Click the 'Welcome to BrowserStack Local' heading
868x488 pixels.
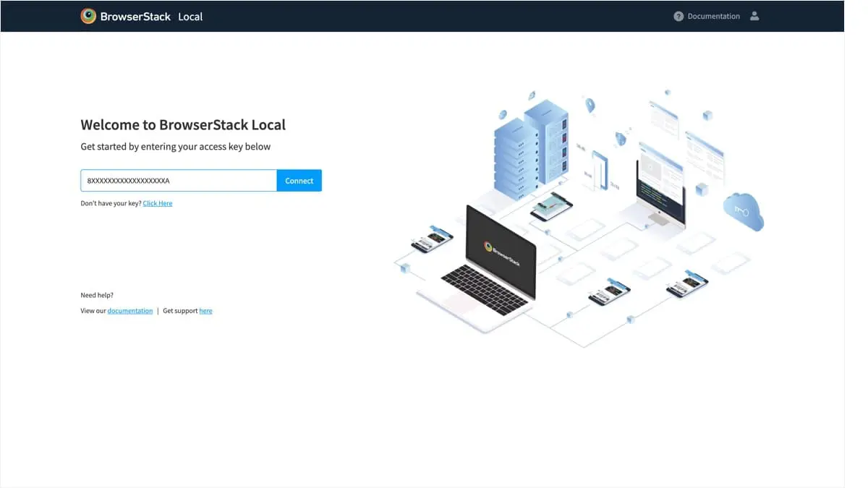[183, 124]
